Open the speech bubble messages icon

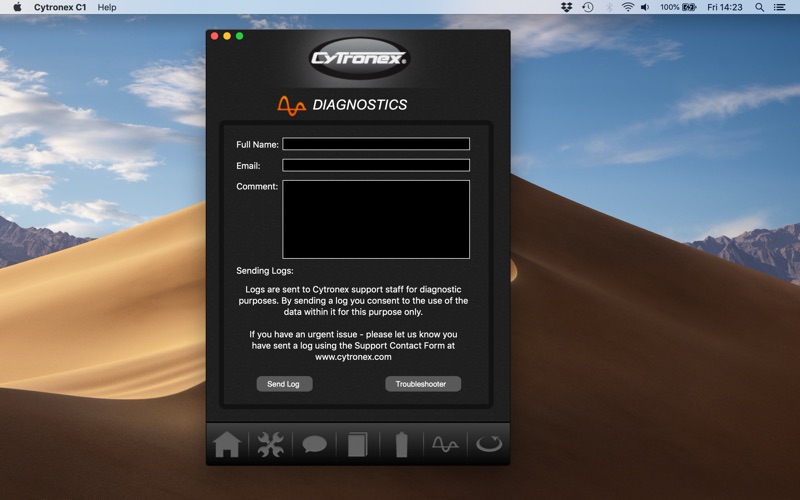314,444
